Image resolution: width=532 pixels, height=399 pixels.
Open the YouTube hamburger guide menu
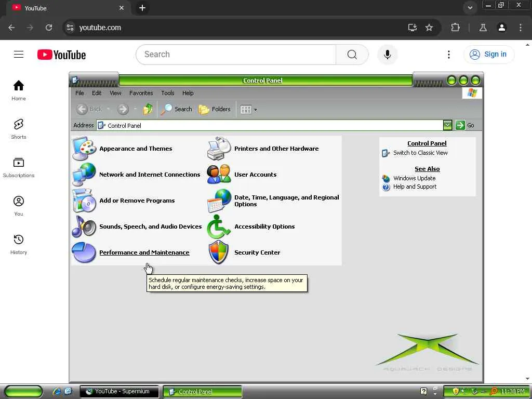19,54
